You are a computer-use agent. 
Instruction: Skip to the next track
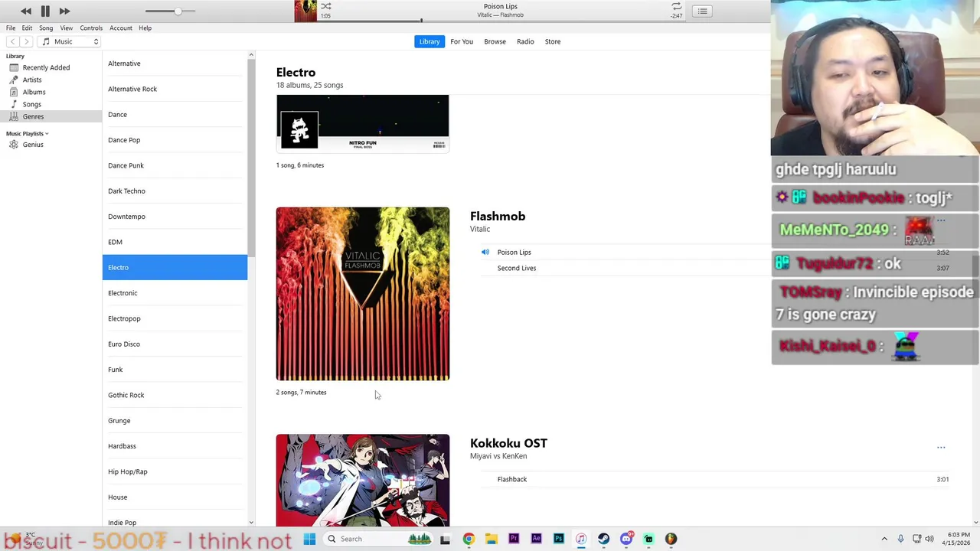coord(64,11)
